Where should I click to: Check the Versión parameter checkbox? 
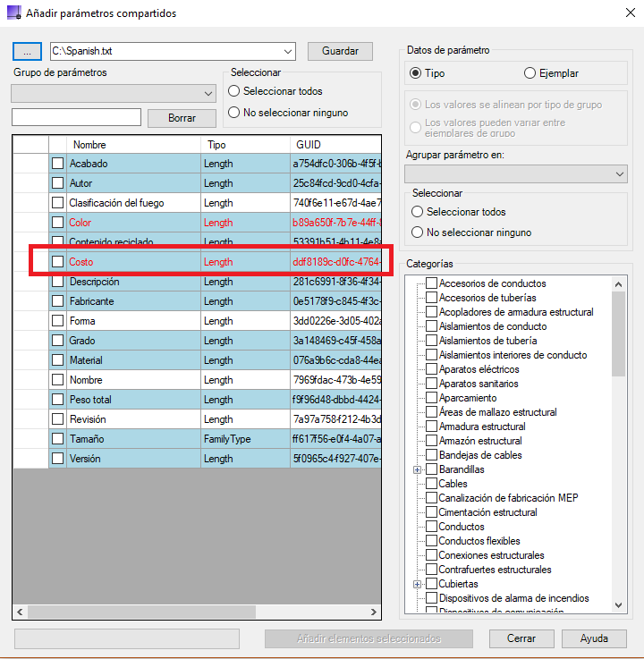(57, 459)
